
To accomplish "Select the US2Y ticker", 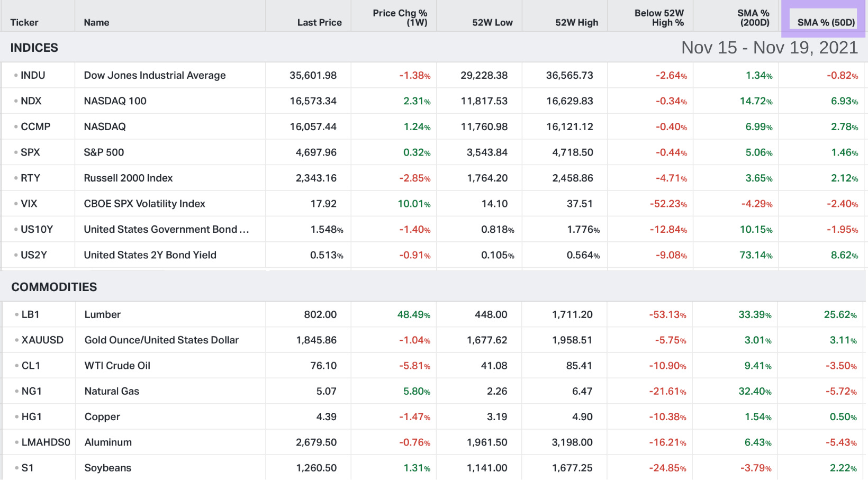I will coord(34,255).
